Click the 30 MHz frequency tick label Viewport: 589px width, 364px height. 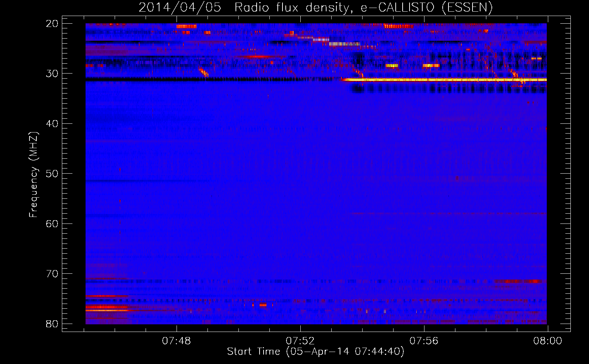click(x=52, y=74)
